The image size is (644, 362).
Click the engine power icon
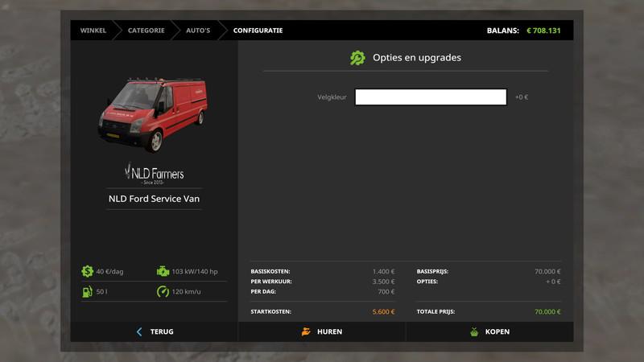[163, 272]
